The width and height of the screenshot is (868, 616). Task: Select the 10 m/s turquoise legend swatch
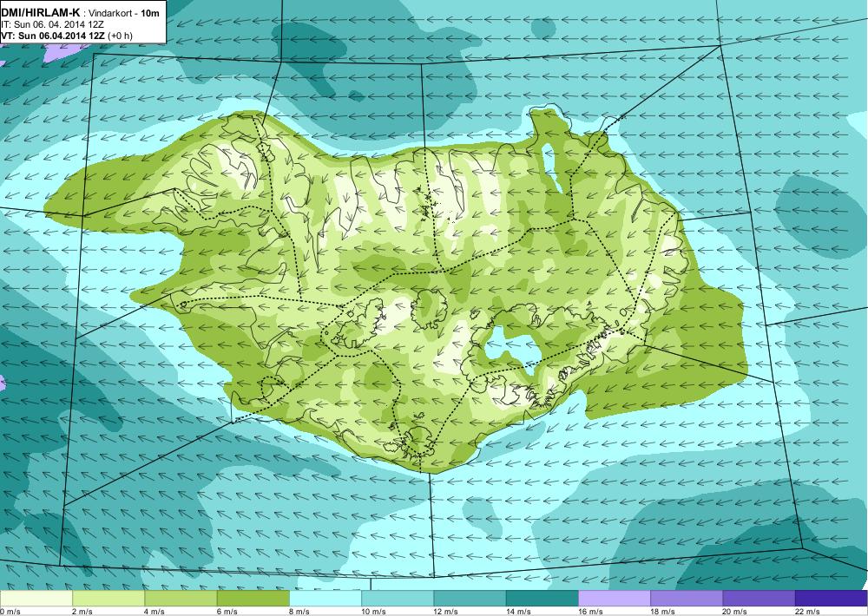click(x=398, y=599)
